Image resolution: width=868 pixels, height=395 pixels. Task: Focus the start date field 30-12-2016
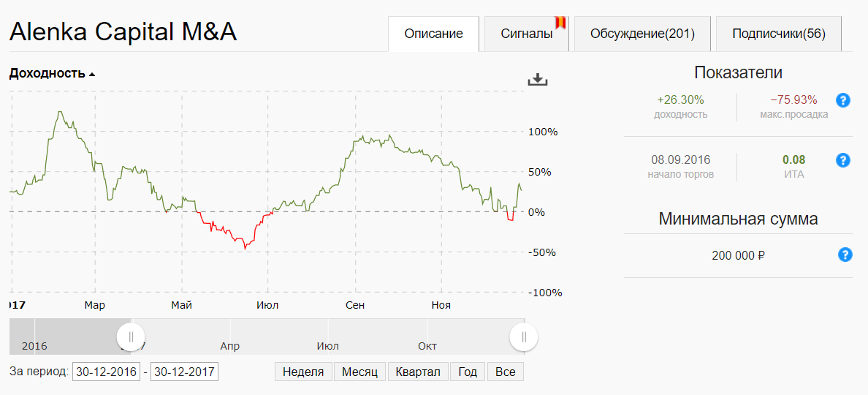tap(106, 372)
